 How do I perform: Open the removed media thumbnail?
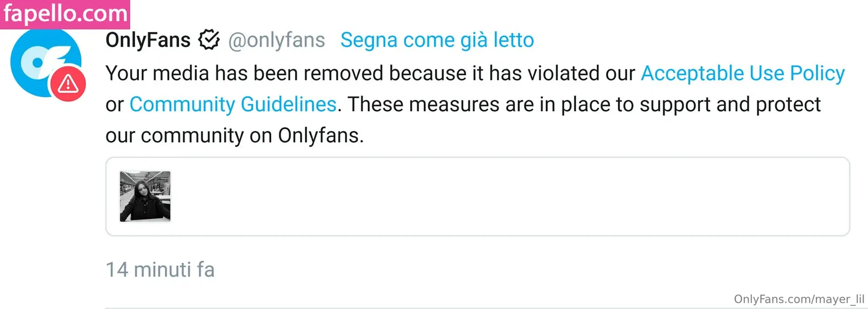coord(145,196)
